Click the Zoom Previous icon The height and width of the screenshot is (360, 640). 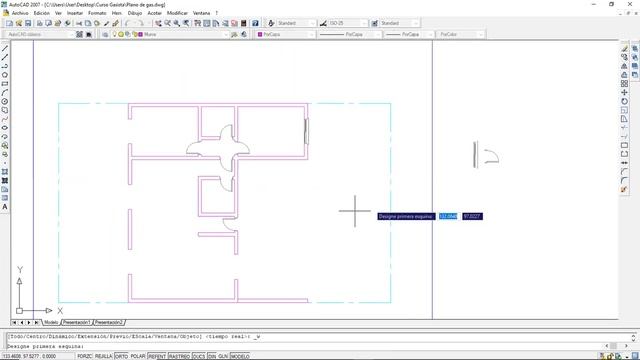(x=186, y=23)
